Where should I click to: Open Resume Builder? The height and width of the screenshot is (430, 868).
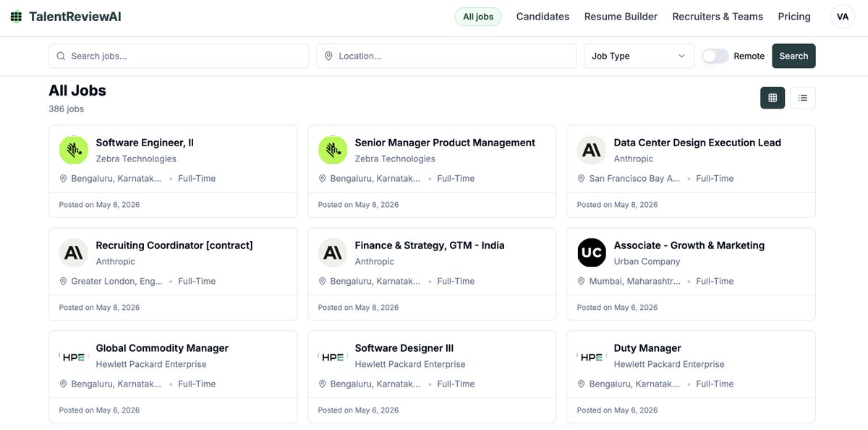point(621,17)
